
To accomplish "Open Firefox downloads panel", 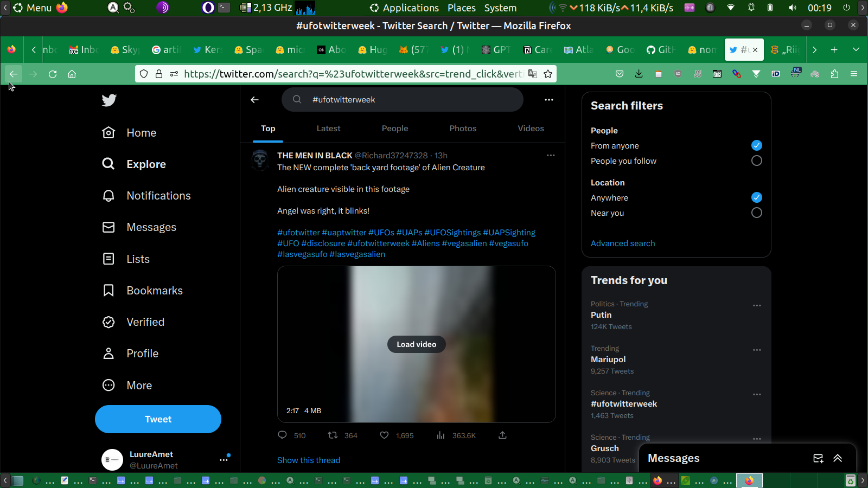I will tap(639, 74).
